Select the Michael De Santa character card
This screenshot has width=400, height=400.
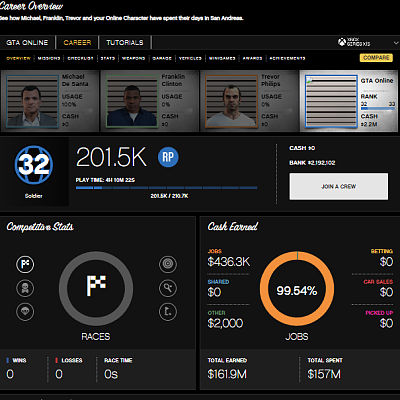tap(50, 101)
